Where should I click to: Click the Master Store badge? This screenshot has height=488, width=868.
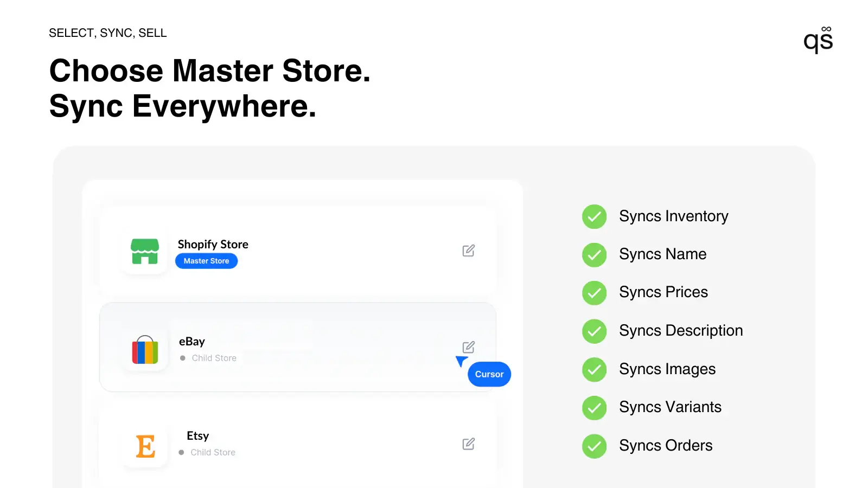206,261
